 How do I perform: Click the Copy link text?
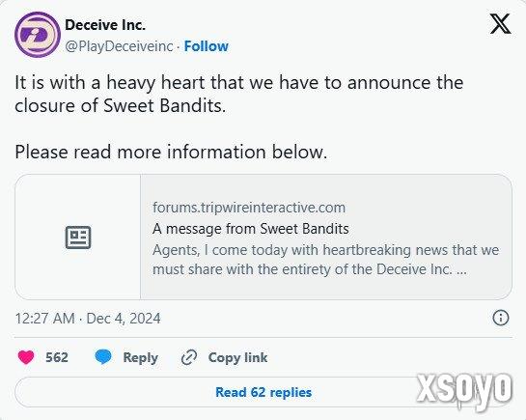(x=237, y=357)
